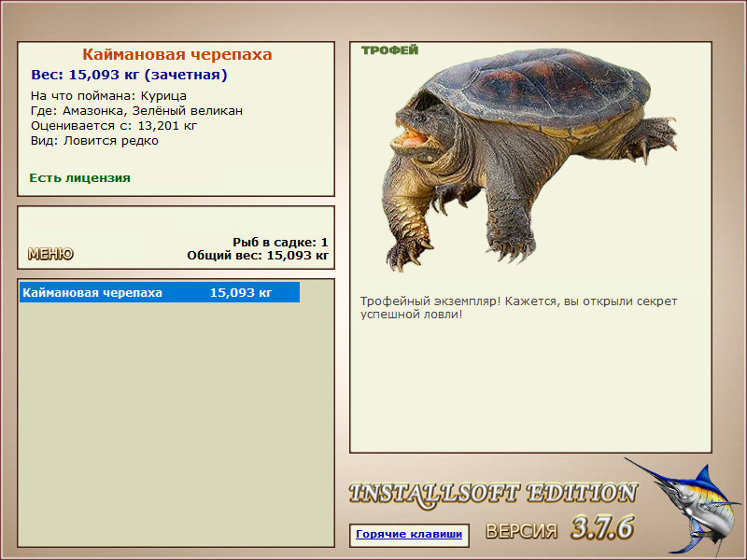Click the На что поймана: Курица line

click(108, 96)
